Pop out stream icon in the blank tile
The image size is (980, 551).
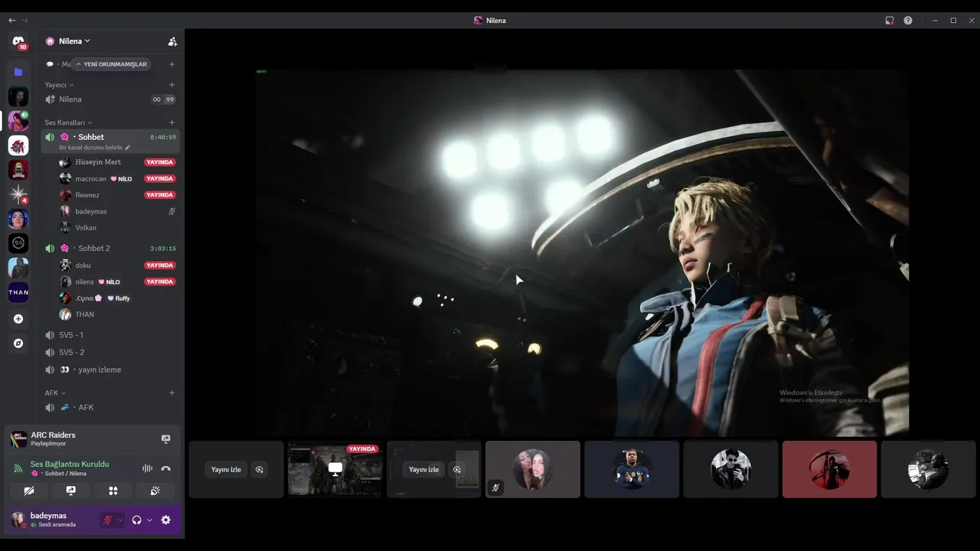[260, 470]
